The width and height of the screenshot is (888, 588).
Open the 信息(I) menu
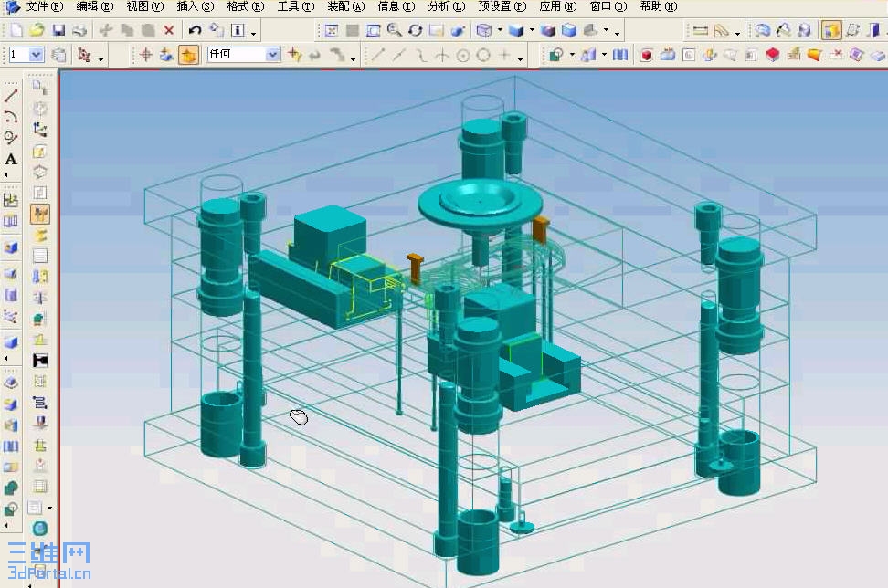coord(396,6)
